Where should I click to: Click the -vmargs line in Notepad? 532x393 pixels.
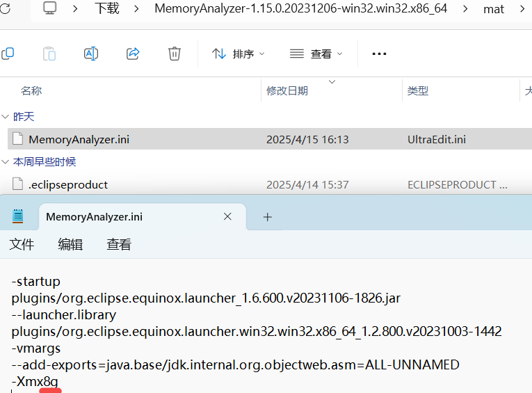pyautogui.click(x=36, y=348)
